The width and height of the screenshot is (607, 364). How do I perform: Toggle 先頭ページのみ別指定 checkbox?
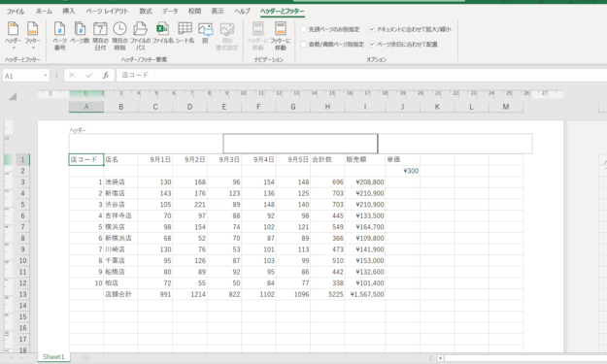coord(304,29)
